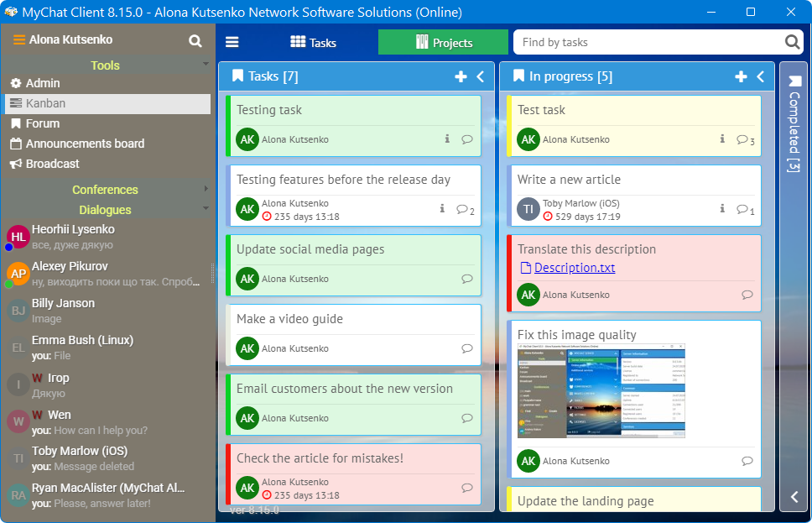Expand the Conferences section
The image size is (812, 523).
208,190
